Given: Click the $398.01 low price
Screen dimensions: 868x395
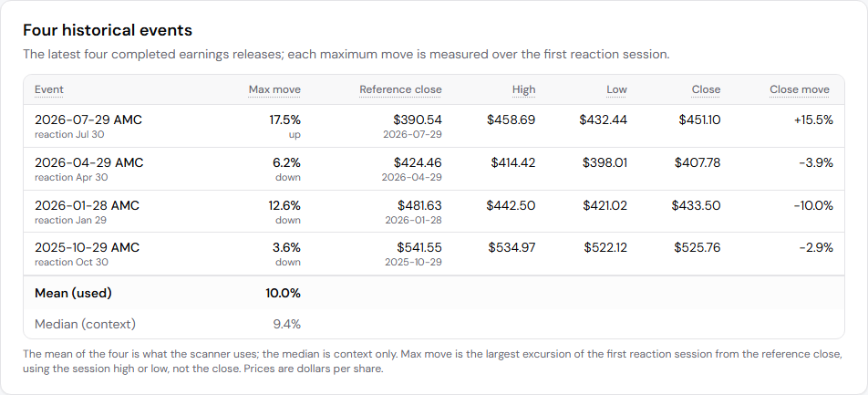Looking at the screenshot, I should [x=605, y=163].
